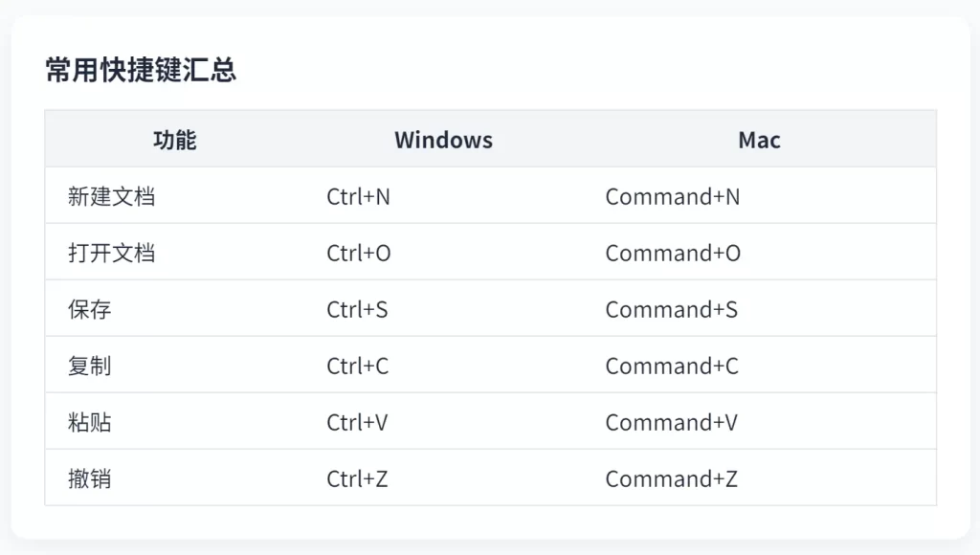This screenshot has width=980, height=555.
Task: Select the 粘贴 function cell
Action: [x=90, y=423]
